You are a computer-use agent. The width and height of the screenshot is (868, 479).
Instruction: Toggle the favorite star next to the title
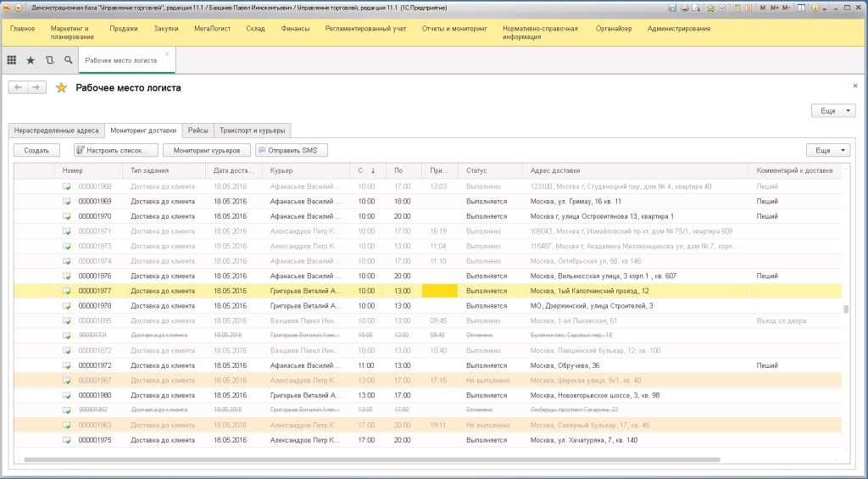(x=61, y=87)
